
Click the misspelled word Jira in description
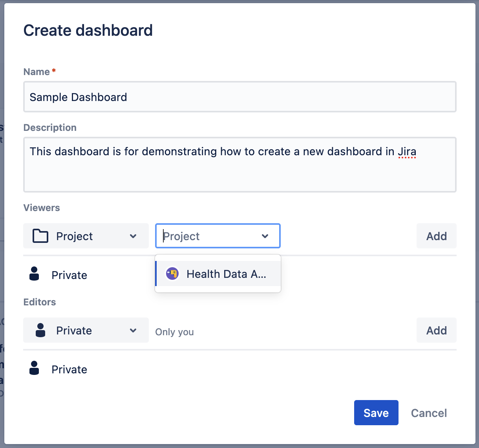pos(407,152)
